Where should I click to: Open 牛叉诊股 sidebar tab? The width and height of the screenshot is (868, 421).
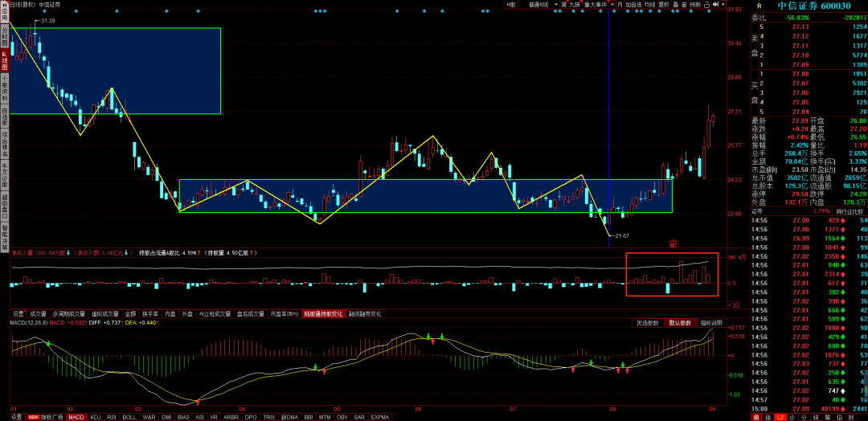tap(4, 174)
